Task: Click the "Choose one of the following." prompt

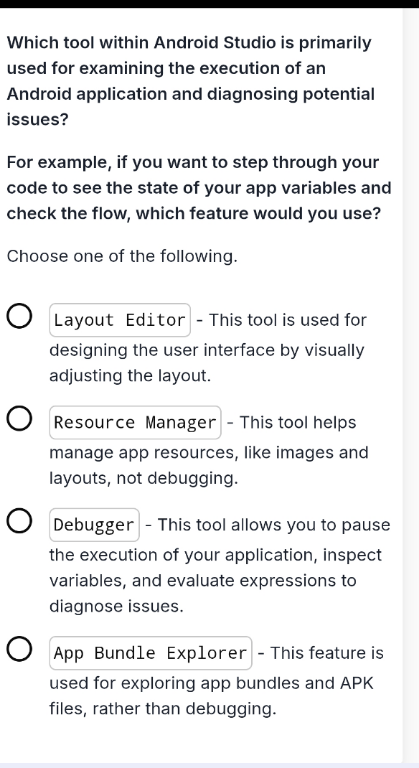Action: click(x=122, y=256)
